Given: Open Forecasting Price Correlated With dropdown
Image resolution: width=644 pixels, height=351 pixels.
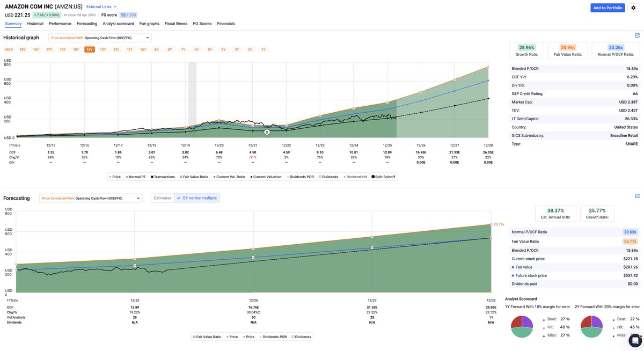Looking at the screenshot, I should pyautogui.click(x=91, y=198).
